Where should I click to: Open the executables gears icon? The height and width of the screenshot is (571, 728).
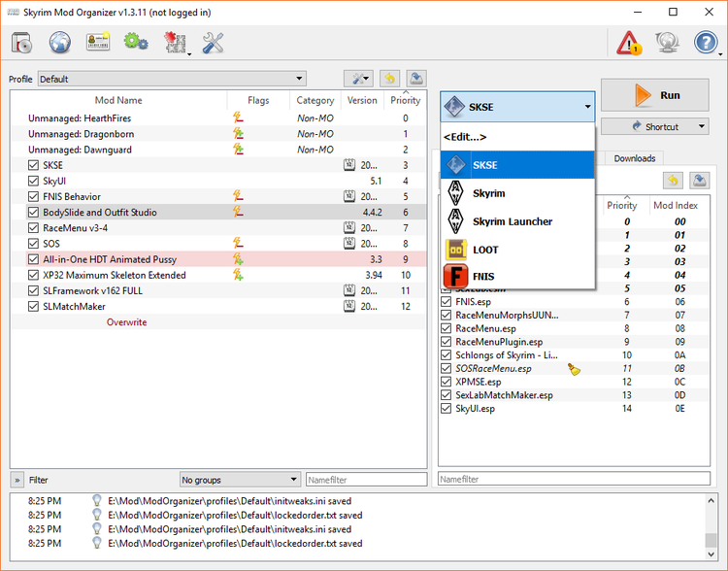click(x=136, y=43)
